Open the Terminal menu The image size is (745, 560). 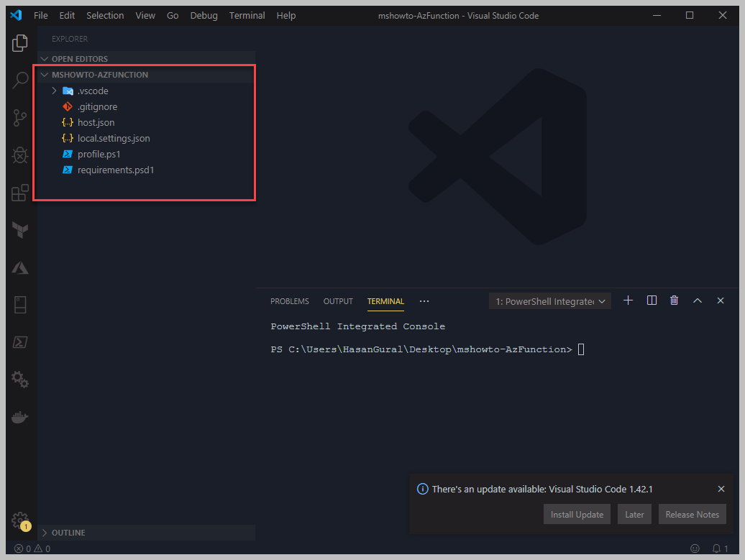pos(247,15)
